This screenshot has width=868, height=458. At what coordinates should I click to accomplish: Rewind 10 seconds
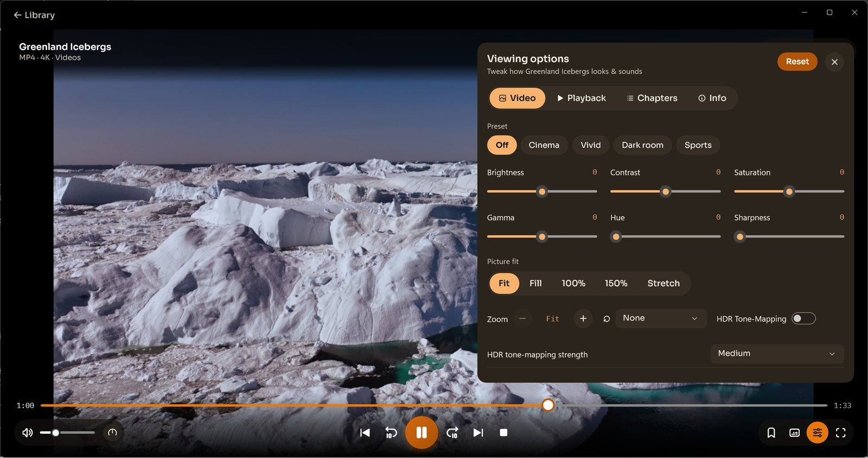point(391,433)
